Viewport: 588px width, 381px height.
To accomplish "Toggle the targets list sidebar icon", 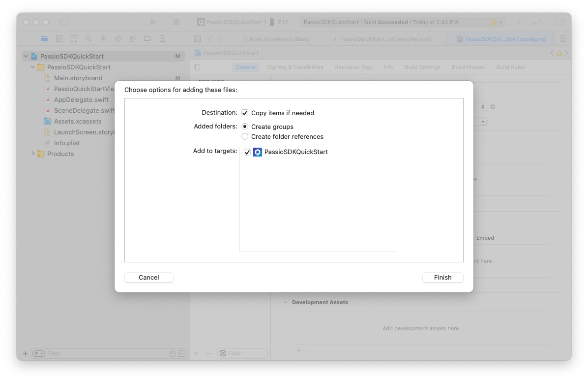I will (x=197, y=67).
